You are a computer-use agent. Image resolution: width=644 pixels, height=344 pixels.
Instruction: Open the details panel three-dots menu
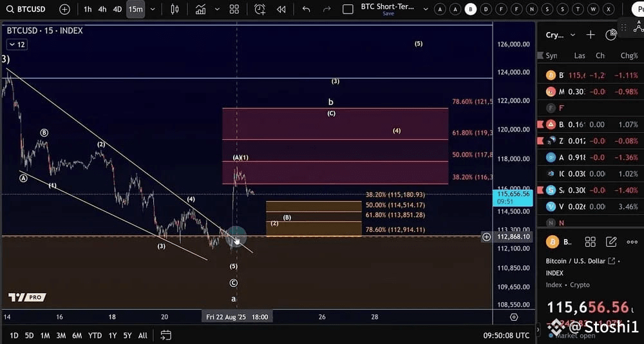[x=632, y=242]
